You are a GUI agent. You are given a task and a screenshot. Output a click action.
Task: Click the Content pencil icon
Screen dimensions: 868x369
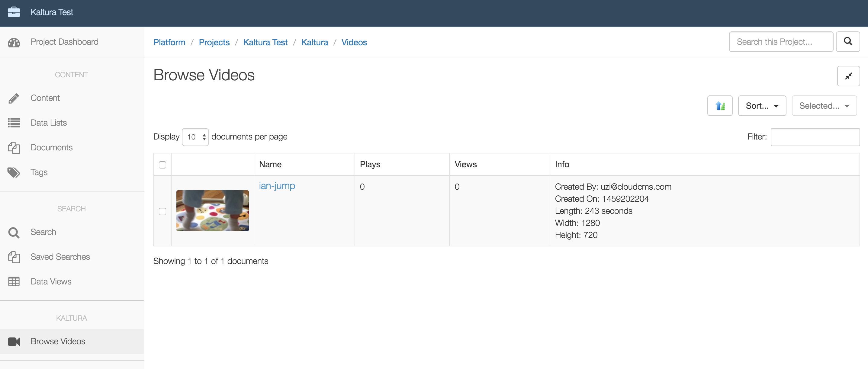[14, 98]
